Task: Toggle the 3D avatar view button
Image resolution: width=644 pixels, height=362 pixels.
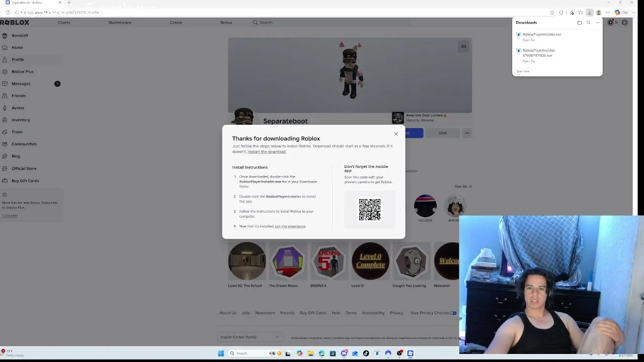Action: click(463, 47)
